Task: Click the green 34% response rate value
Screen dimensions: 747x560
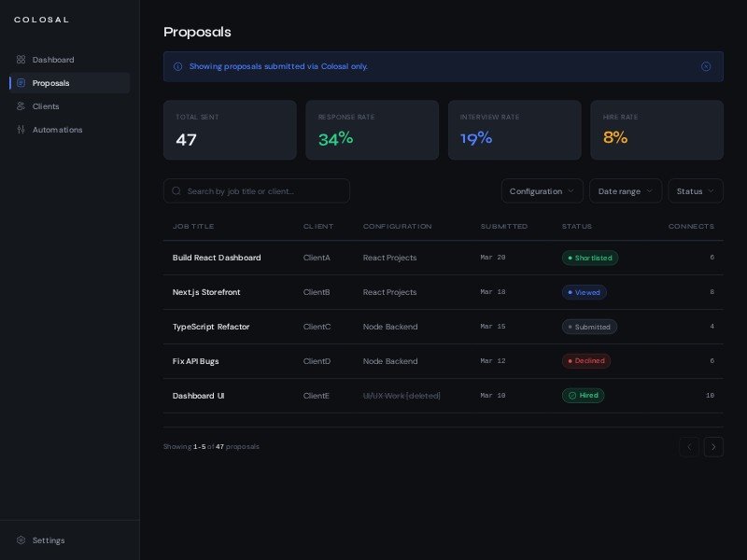Action: (x=335, y=137)
